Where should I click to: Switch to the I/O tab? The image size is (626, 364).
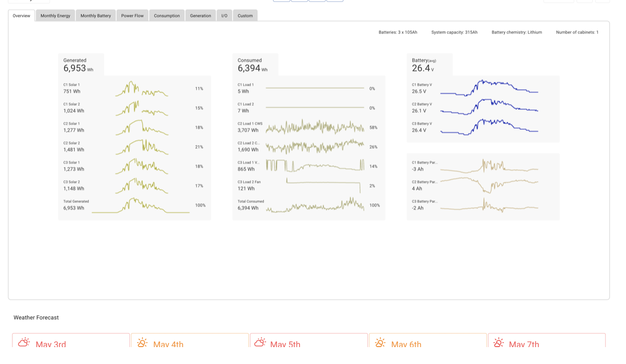tap(224, 16)
